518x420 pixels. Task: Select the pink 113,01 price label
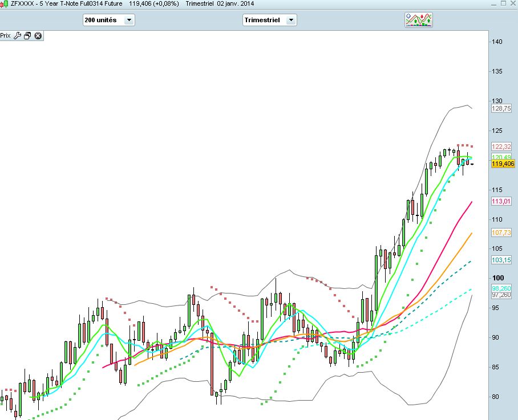coord(500,201)
